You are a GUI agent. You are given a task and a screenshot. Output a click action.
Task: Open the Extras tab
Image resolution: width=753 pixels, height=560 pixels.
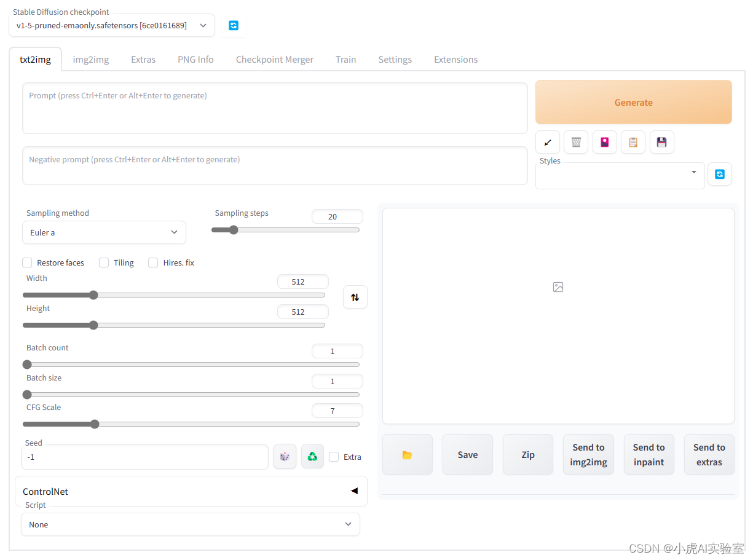coord(143,60)
